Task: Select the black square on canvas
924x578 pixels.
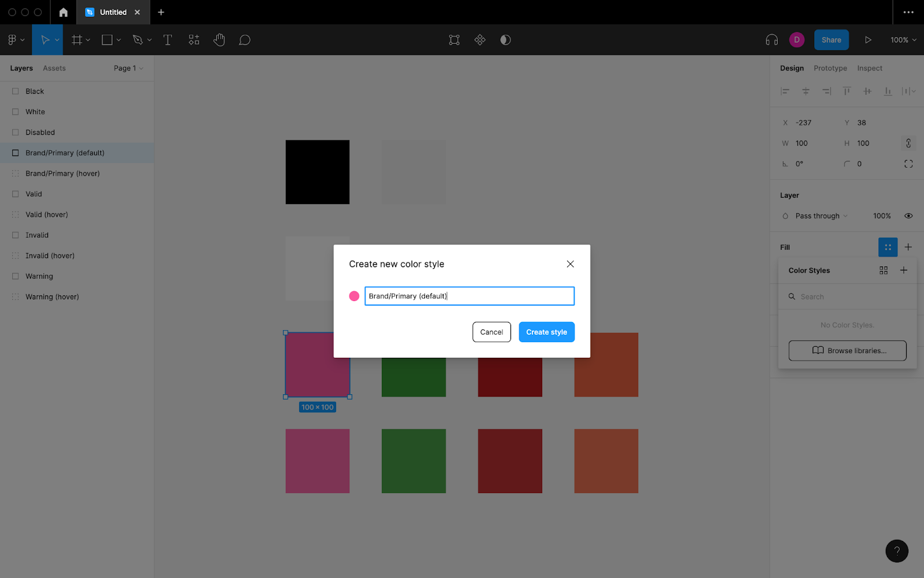Action: 317,172
